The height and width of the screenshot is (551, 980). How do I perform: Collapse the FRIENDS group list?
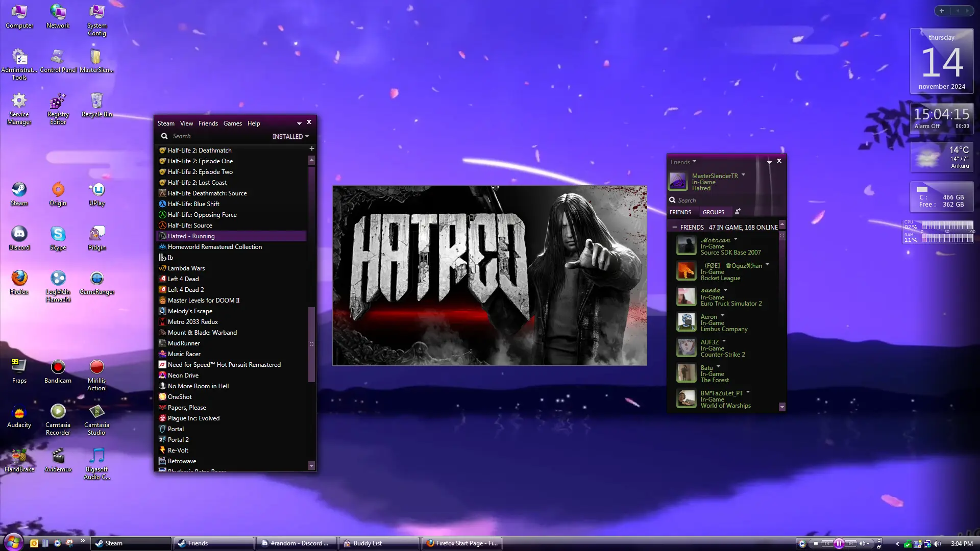(x=674, y=228)
